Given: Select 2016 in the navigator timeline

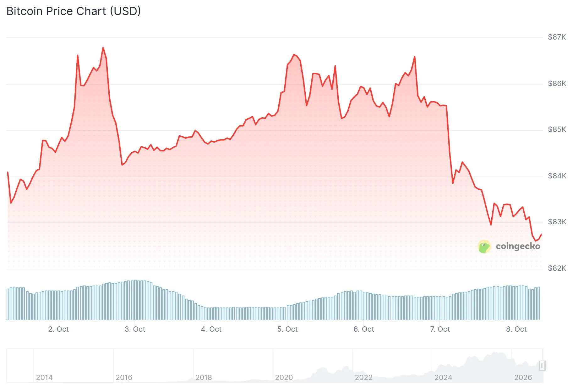Looking at the screenshot, I should point(124,378).
